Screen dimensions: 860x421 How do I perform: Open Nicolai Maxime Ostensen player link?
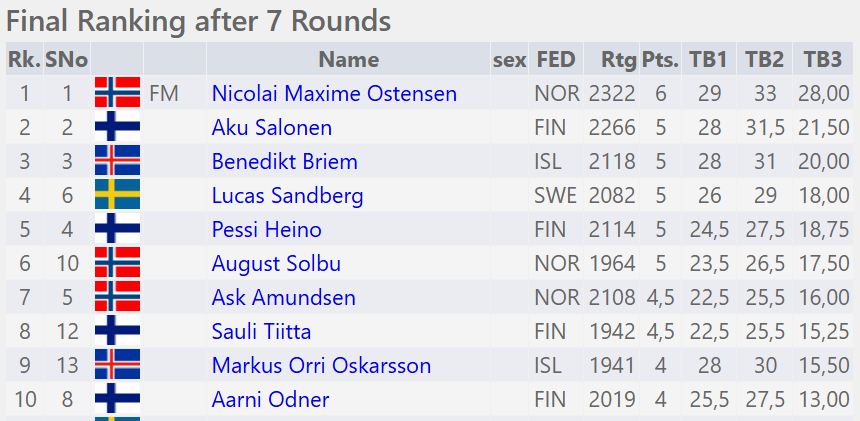pyautogui.click(x=334, y=94)
